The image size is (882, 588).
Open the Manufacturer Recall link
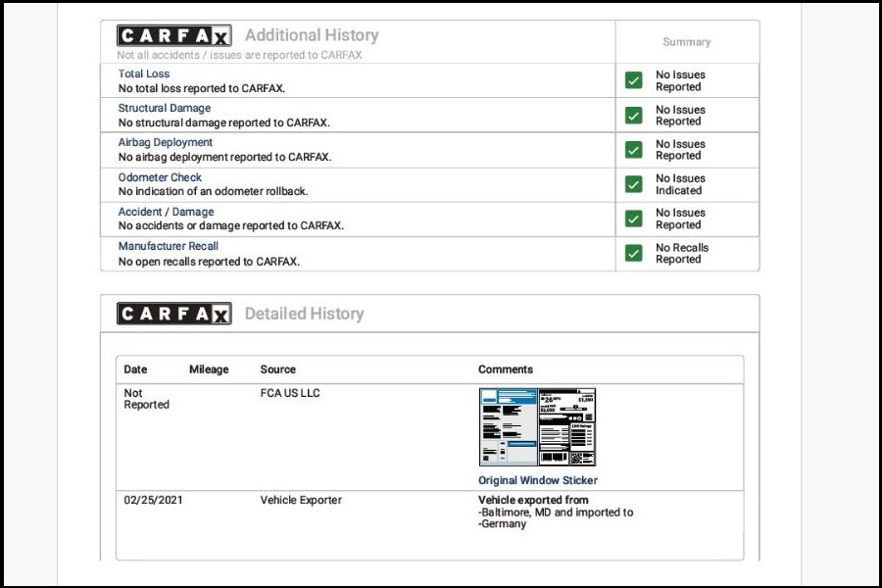pos(169,246)
